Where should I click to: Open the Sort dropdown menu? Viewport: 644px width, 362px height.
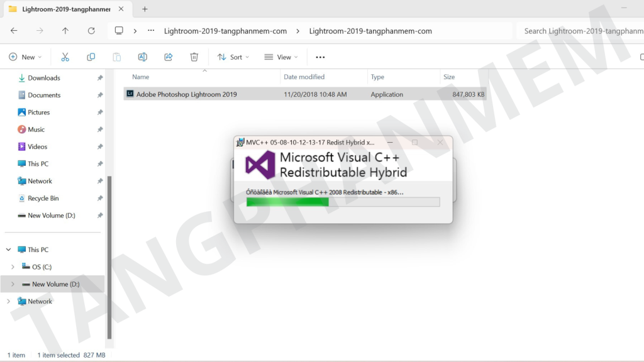tap(233, 57)
